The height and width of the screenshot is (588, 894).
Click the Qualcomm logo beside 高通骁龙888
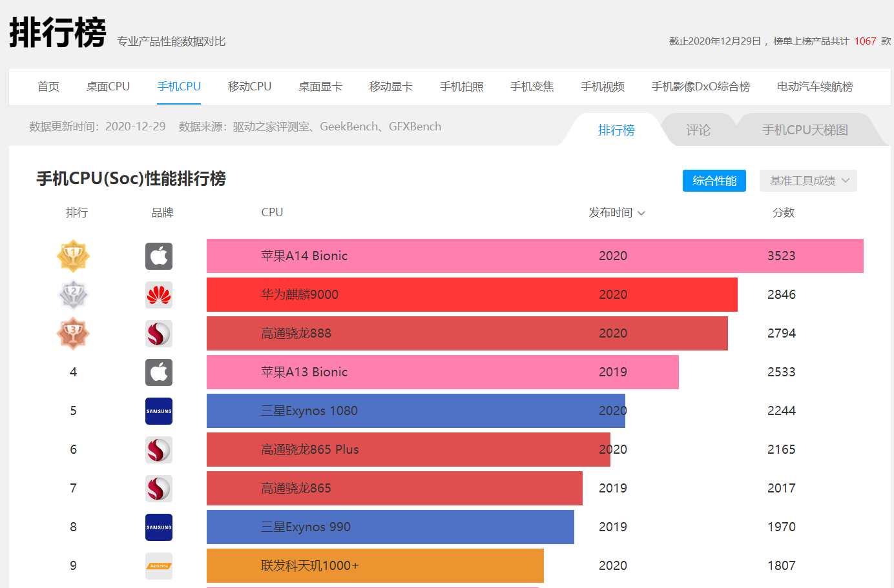pos(159,334)
